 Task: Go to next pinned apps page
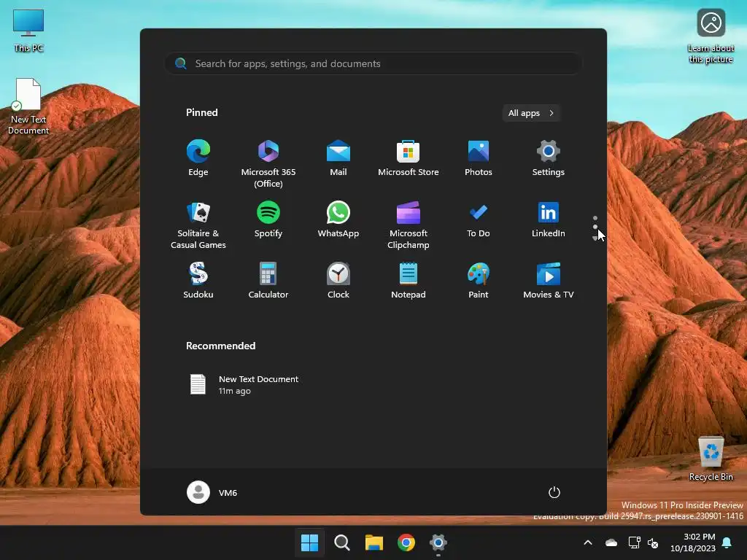click(x=595, y=238)
